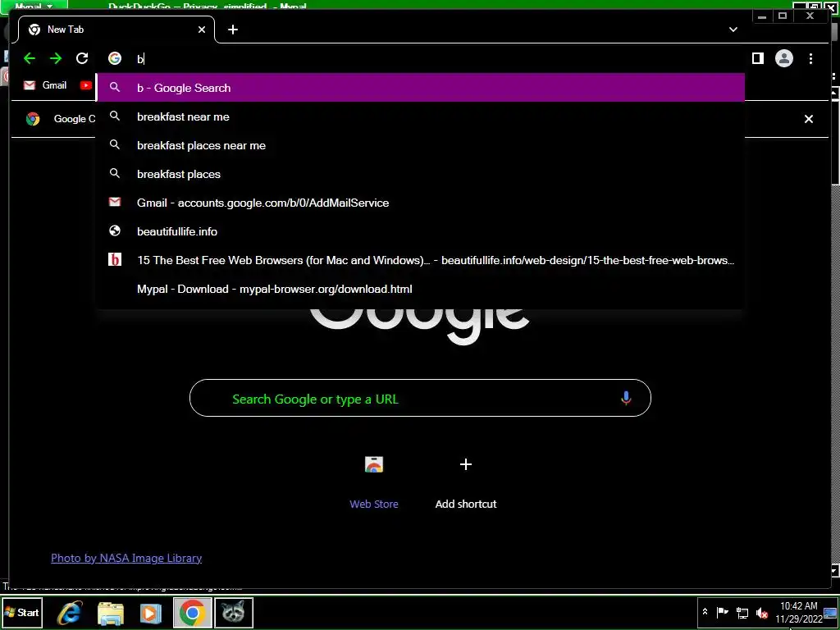Open the side panel icon
This screenshot has width=840, height=630.
click(757, 58)
